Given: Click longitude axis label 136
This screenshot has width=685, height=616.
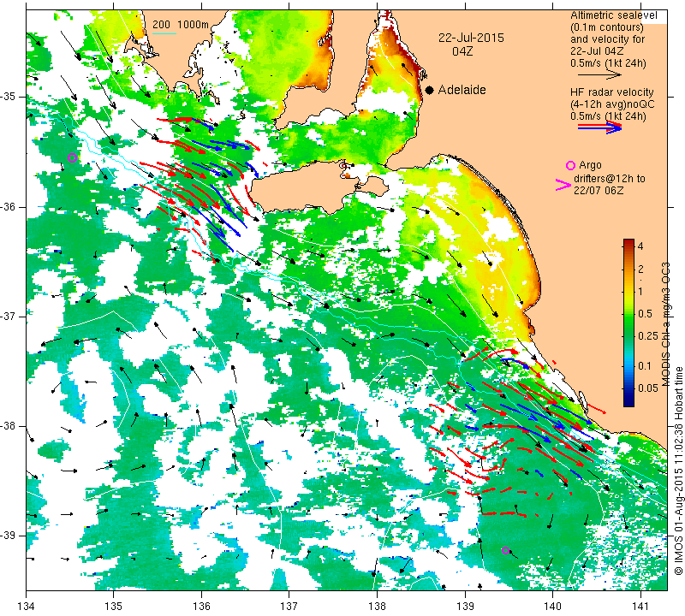Looking at the screenshot, I should [x=201, y=606].
